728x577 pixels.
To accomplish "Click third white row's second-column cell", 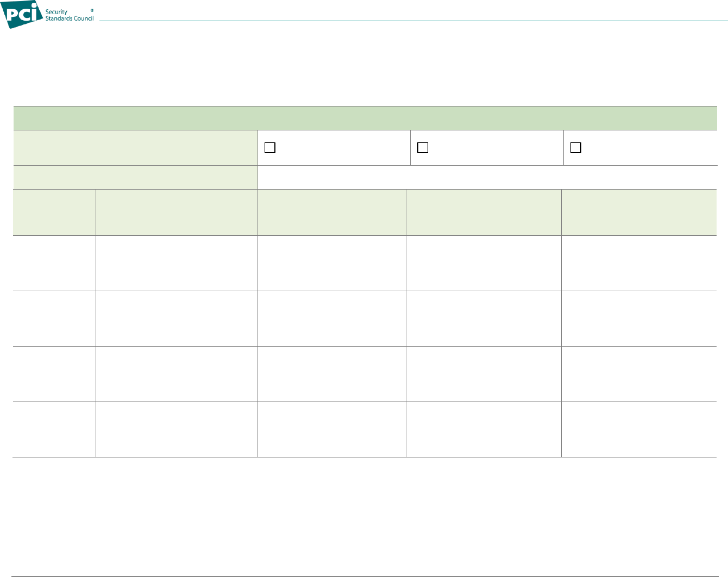I will point(177,374).
